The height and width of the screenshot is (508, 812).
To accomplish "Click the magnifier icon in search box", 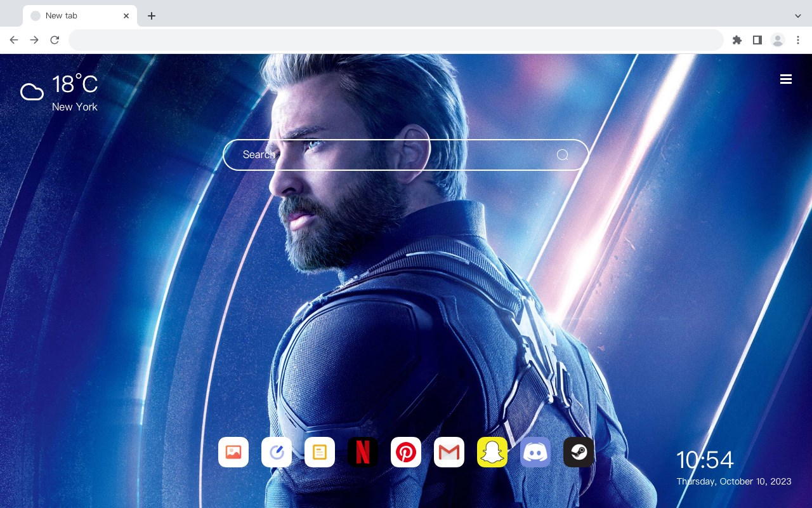I will [x=563, y=155].
